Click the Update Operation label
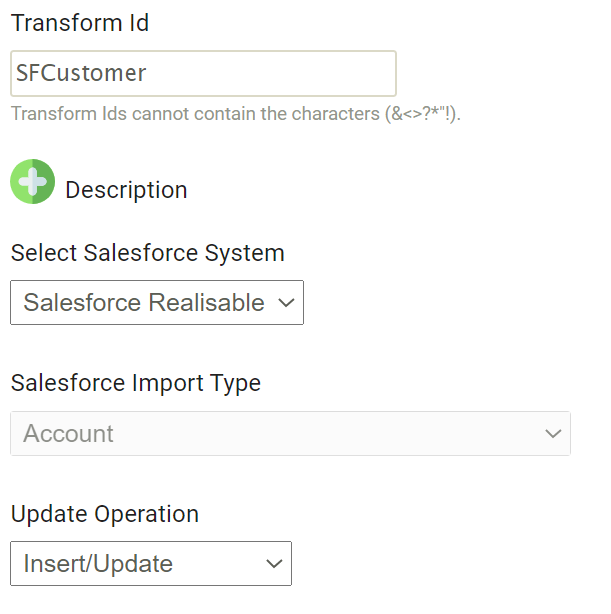 (105, 514)
